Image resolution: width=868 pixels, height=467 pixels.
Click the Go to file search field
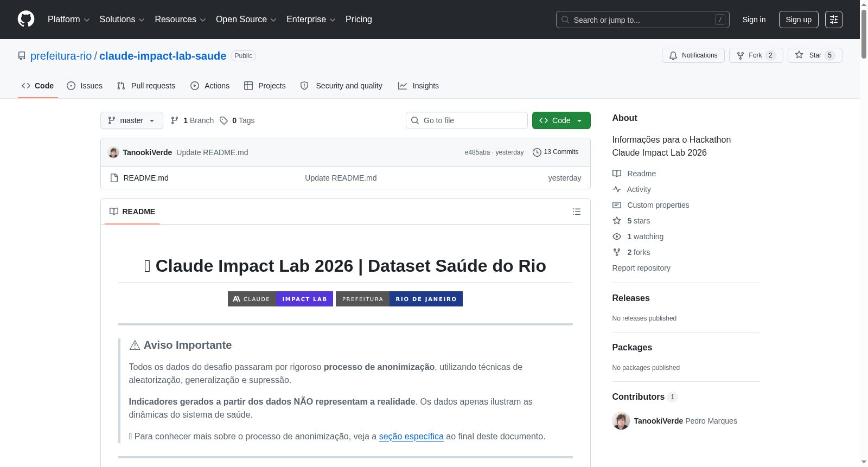coord(467,120)
